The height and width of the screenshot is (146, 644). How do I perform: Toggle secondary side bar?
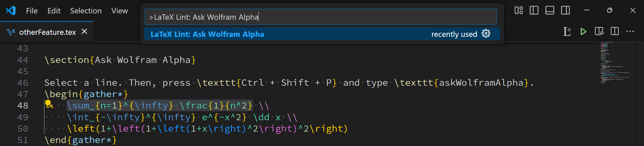(x=565, y=10)
